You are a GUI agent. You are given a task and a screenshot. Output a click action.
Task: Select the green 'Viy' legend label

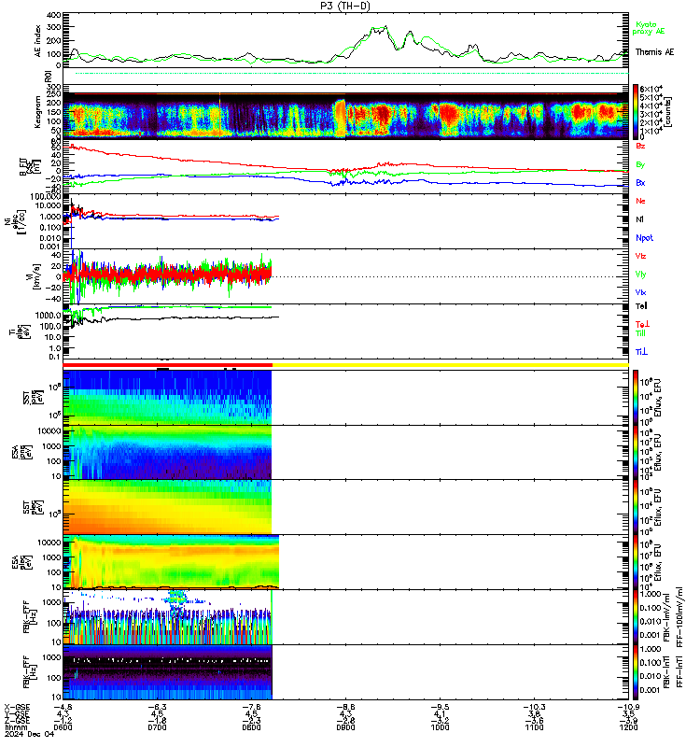tap(640, 275)
